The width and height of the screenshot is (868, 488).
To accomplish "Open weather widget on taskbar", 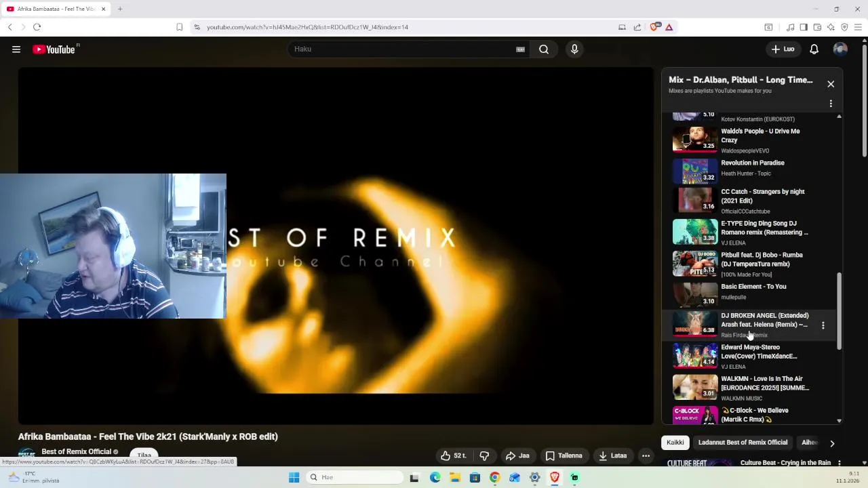I will [x=34, y=477].
